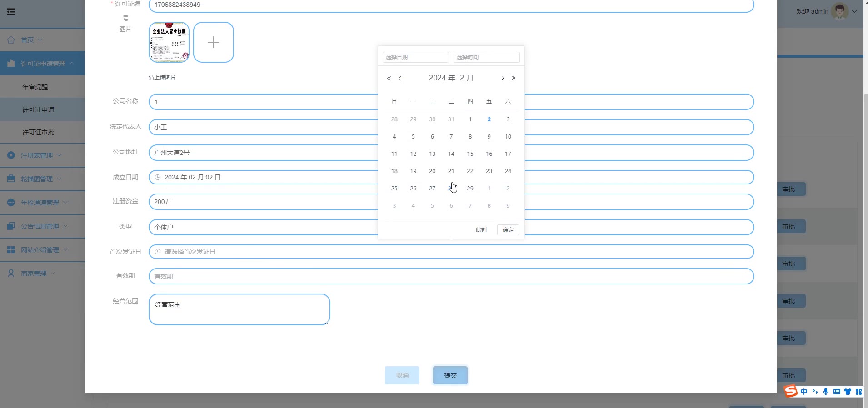Image resolution: width=868 pixels, height=408 pixels.
Task: Select day 29 in the calendar
Action: click(x=470, y=189)
